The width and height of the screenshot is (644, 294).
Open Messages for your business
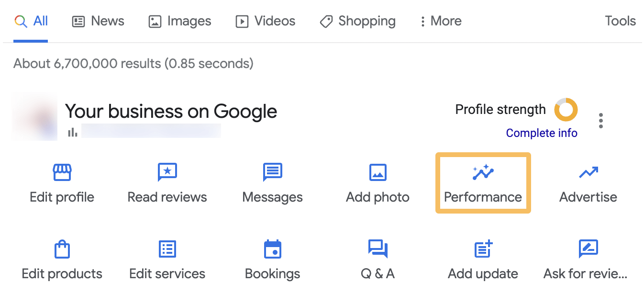tap(272, 172)
